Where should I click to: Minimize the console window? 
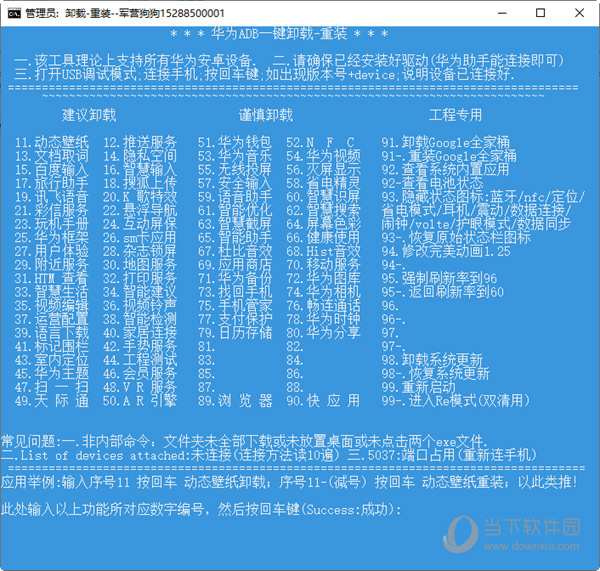502,13
